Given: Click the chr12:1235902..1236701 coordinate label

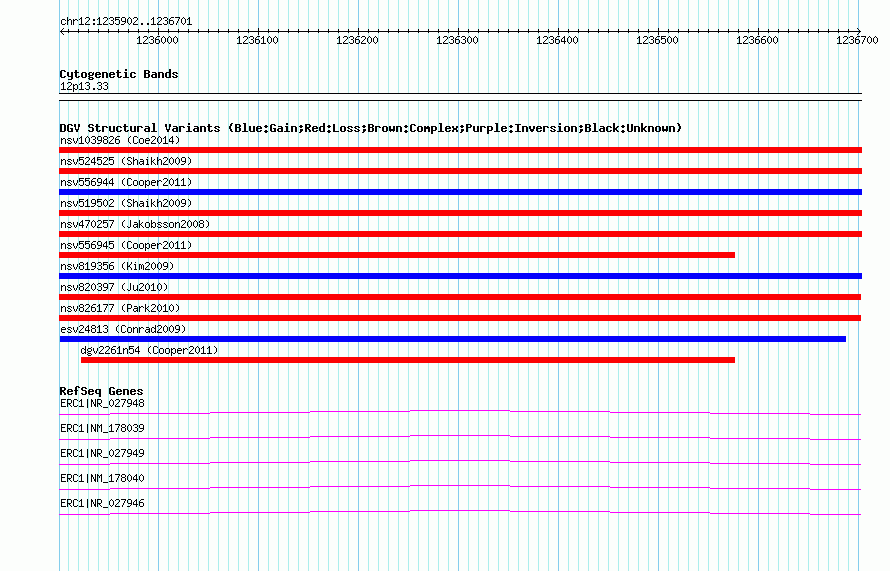Looking at the screenshot, I should click(126, 22).
